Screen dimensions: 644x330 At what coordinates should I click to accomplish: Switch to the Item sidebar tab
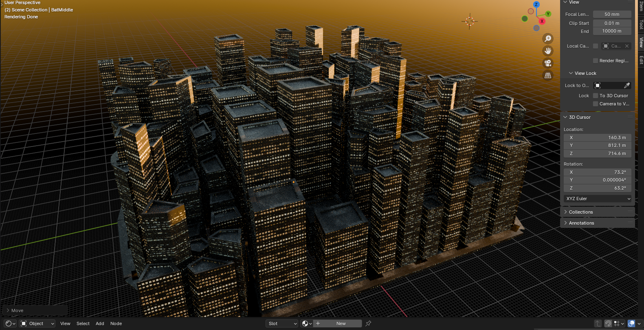[x=641, y=6]
